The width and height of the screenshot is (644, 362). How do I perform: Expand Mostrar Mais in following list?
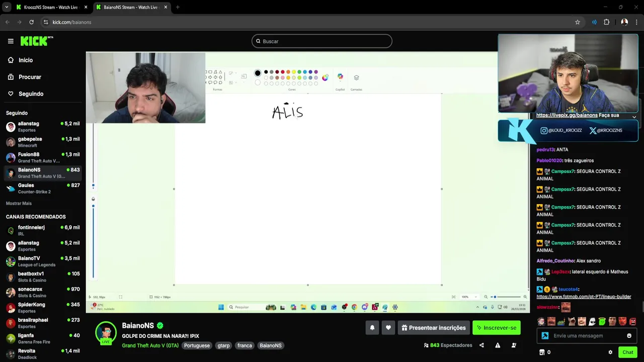point(19,203)
